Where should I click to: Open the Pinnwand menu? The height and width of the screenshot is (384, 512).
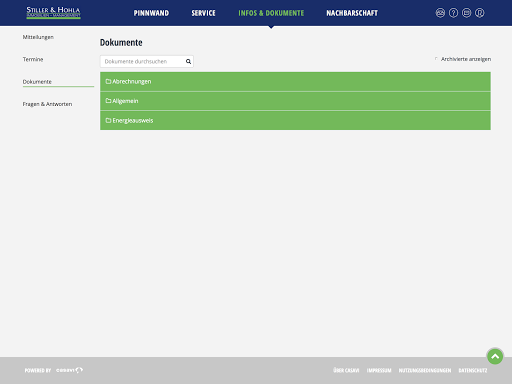[151, 13]
